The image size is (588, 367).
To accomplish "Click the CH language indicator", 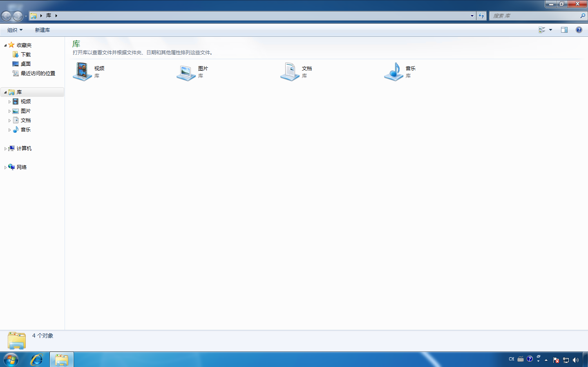I will click(512, 359).
